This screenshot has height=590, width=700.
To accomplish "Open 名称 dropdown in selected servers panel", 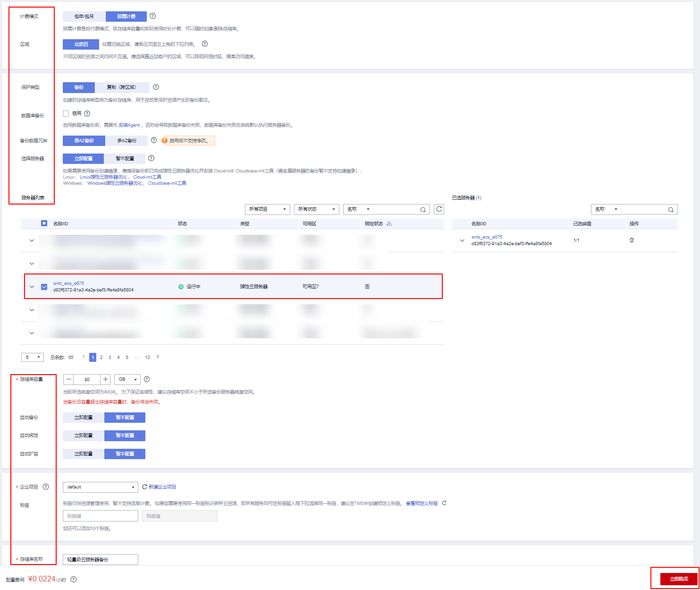I will click(x=606, y=209).
